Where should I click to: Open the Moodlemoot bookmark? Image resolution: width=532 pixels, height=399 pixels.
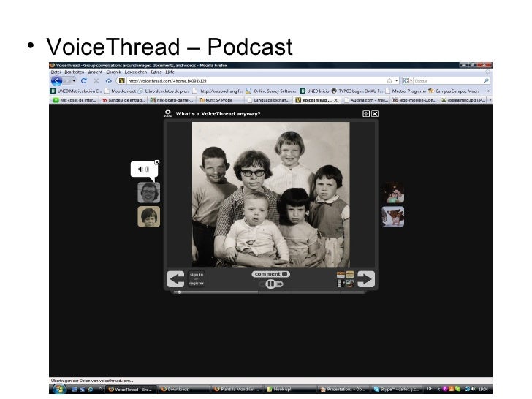[x=121, y=91]
